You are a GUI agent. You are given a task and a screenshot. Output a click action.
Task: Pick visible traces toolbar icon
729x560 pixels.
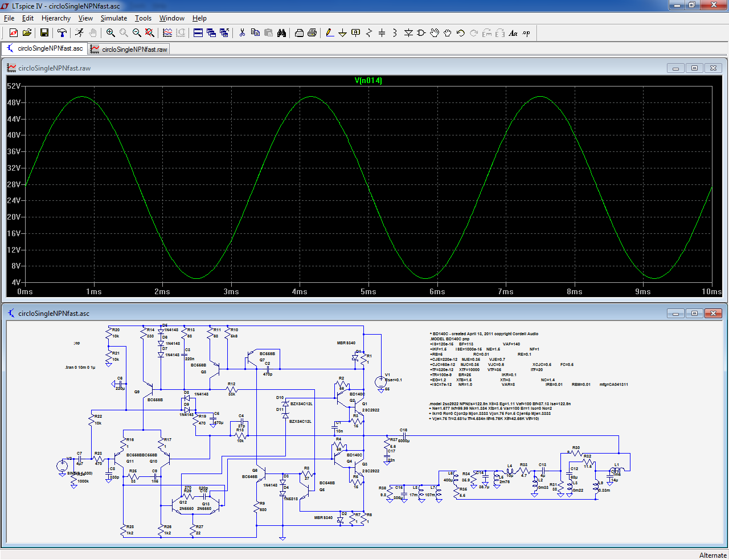pyautogui.click(x=167, y=33)
